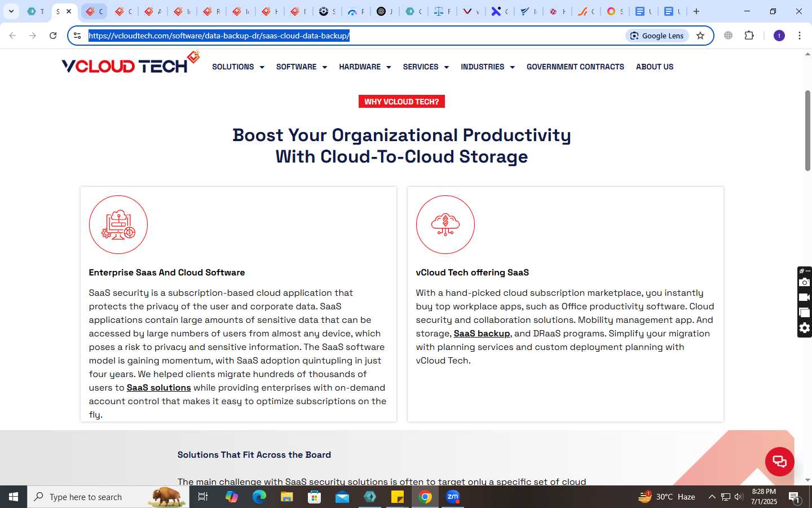The height and width of the screenshot is (508, 812).
Task: Switch to the last open document tab
Action: pyautogui.click(x=672, y=11)
